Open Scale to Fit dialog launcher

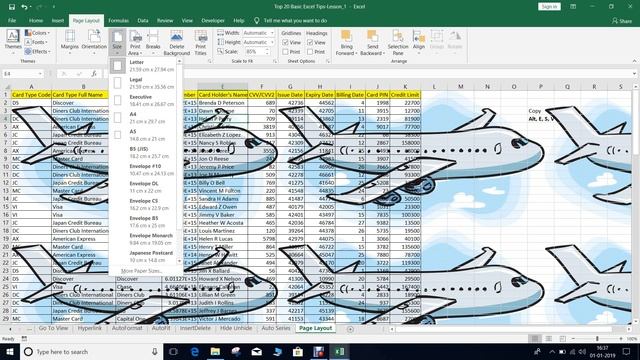pyautogui.click(x=275, y=61)
